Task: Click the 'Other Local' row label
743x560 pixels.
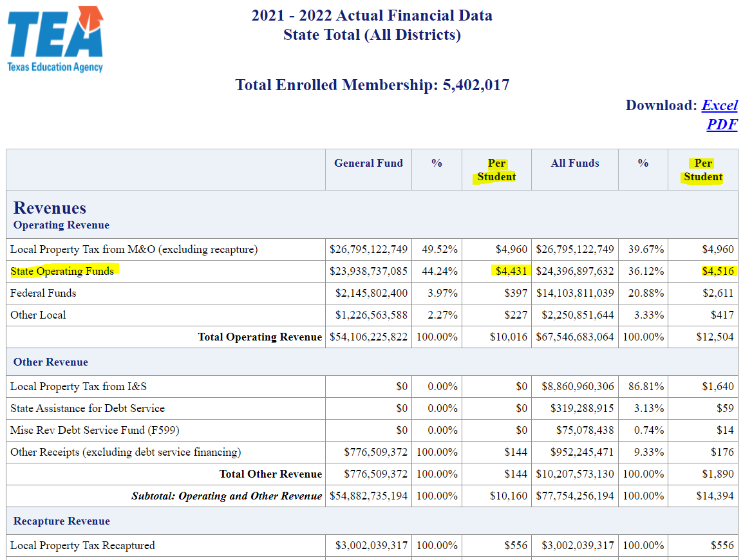Action: point(38,315)
